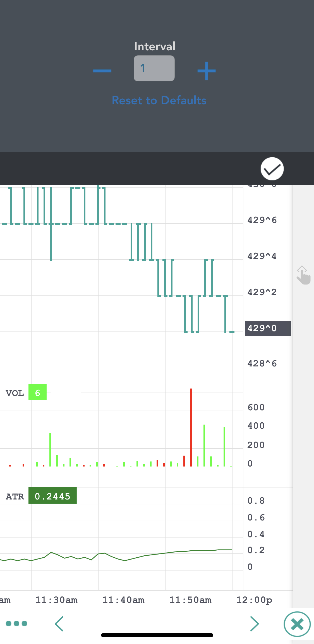The image size is (314, 644).
Task: Click the ATR text label
Action: [15, 497]
